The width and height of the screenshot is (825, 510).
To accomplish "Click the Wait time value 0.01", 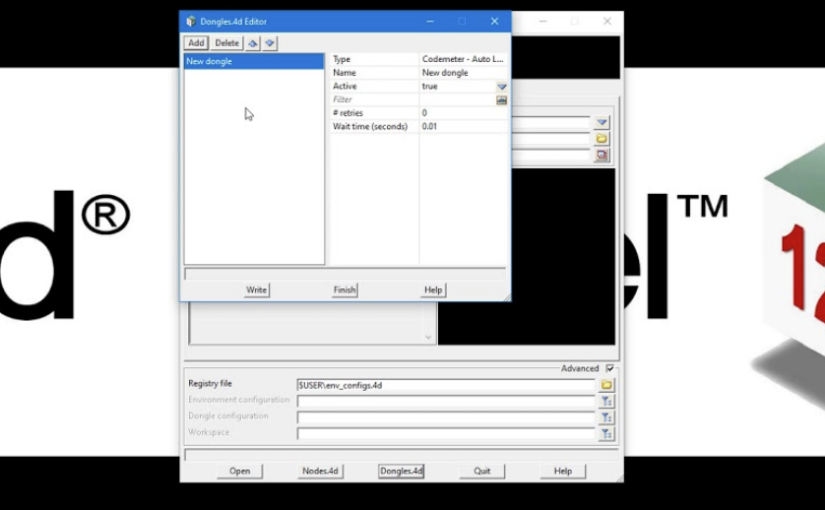I will click(x=463, y=126).
